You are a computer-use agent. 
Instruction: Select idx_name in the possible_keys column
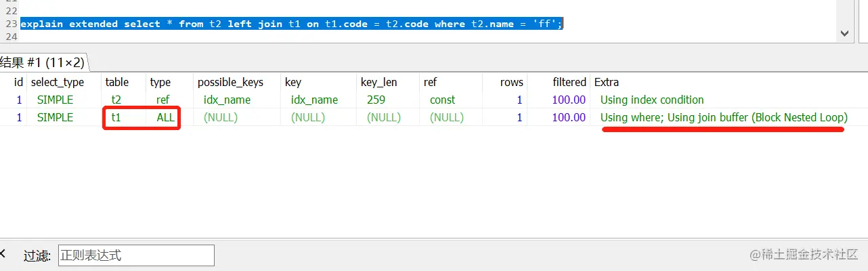tap(227, 100)
